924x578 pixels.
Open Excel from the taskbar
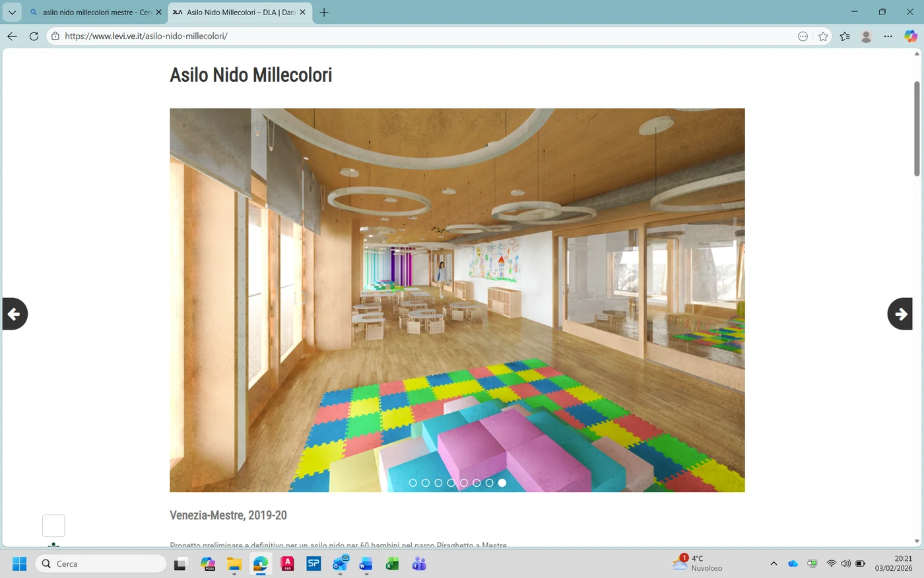[x=393, y=563]
